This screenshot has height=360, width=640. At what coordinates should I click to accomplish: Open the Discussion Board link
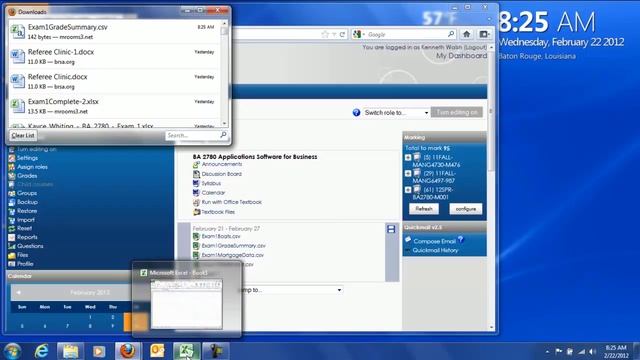click(x=222, y=174)
